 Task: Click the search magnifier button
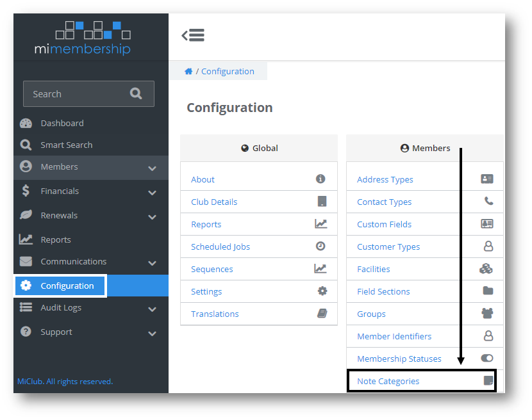137,93
